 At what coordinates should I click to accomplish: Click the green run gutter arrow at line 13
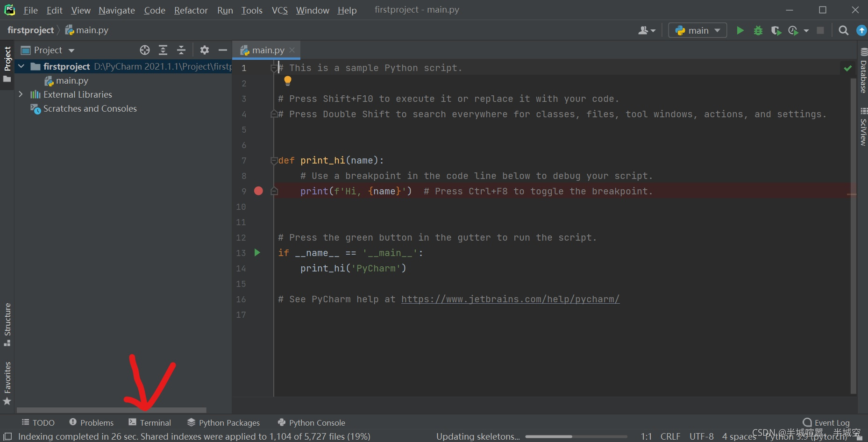[x=257, y=252]
